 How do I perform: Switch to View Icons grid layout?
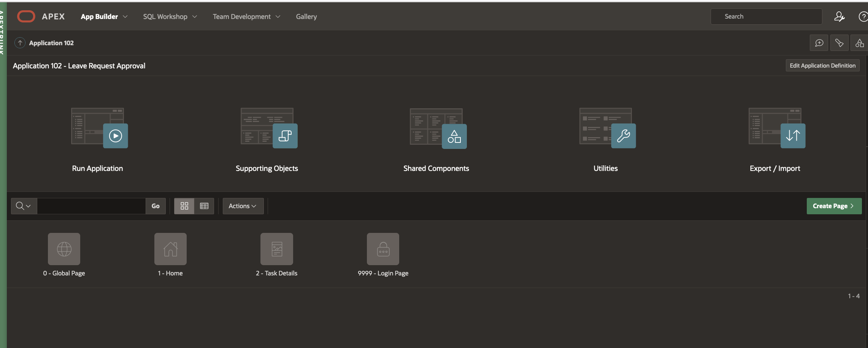(184, 206)
